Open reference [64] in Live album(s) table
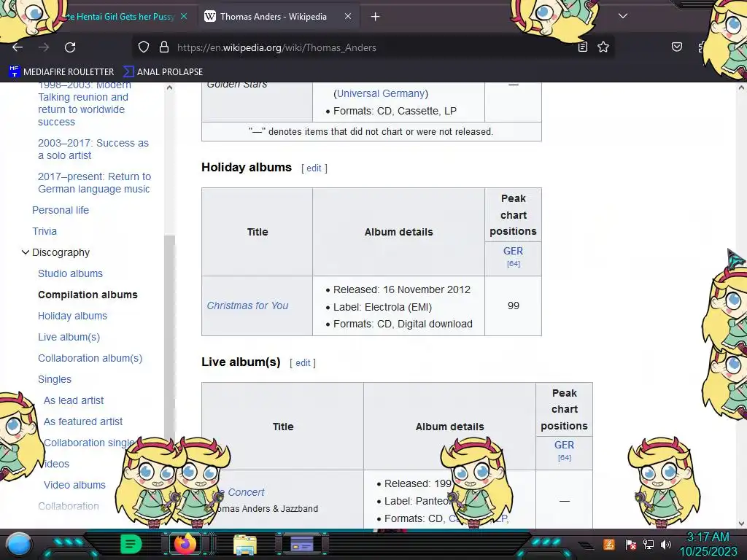 pos(564,458)
